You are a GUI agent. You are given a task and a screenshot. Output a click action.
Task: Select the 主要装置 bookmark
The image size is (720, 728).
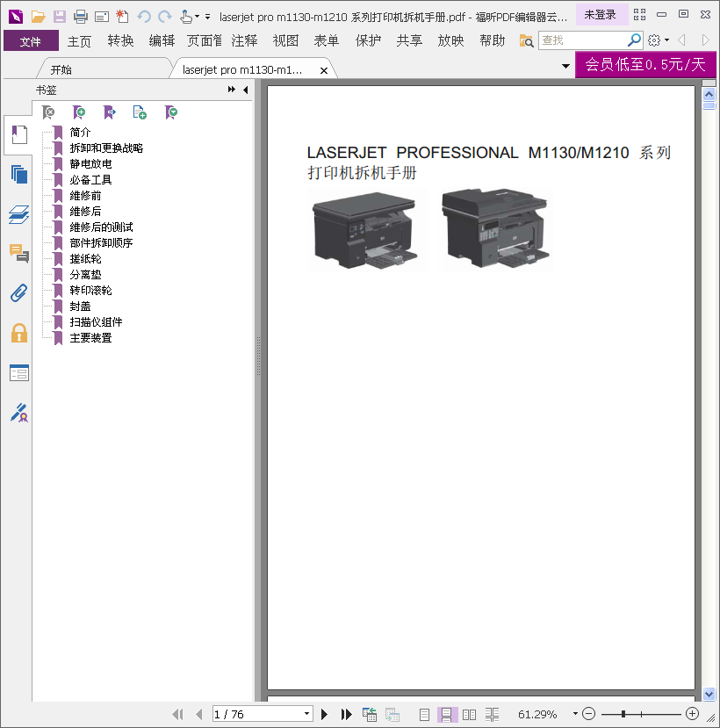pos(91,338)
